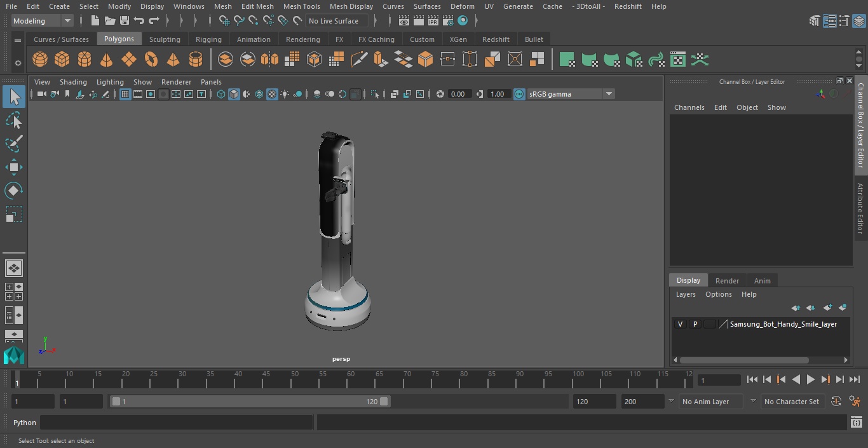Click the Open Scene folder icon
868x448 pixels.
tap(110, 21)
